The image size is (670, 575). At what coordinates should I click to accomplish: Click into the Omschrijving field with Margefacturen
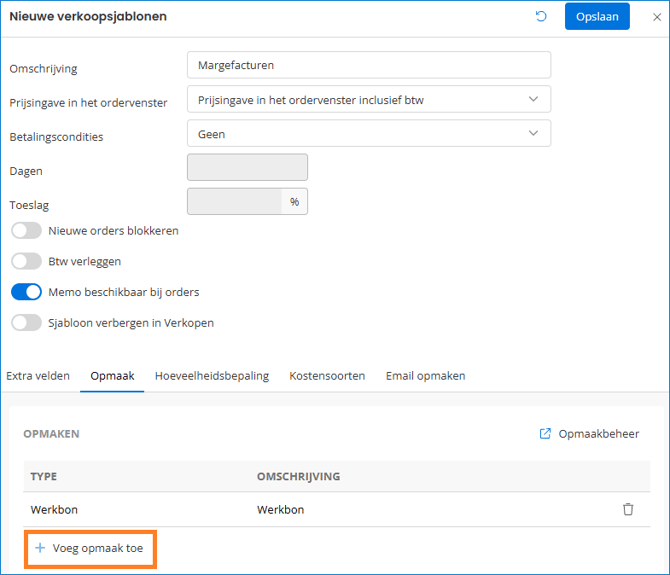click(x=368, y=65)
